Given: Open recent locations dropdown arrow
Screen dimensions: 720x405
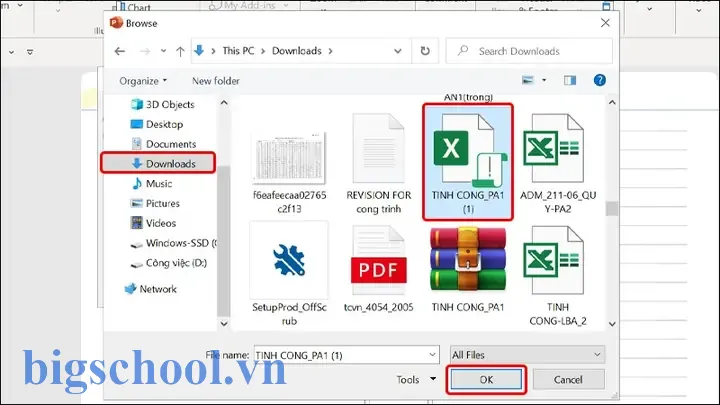Looking at the screenshot, I should 163,51.
